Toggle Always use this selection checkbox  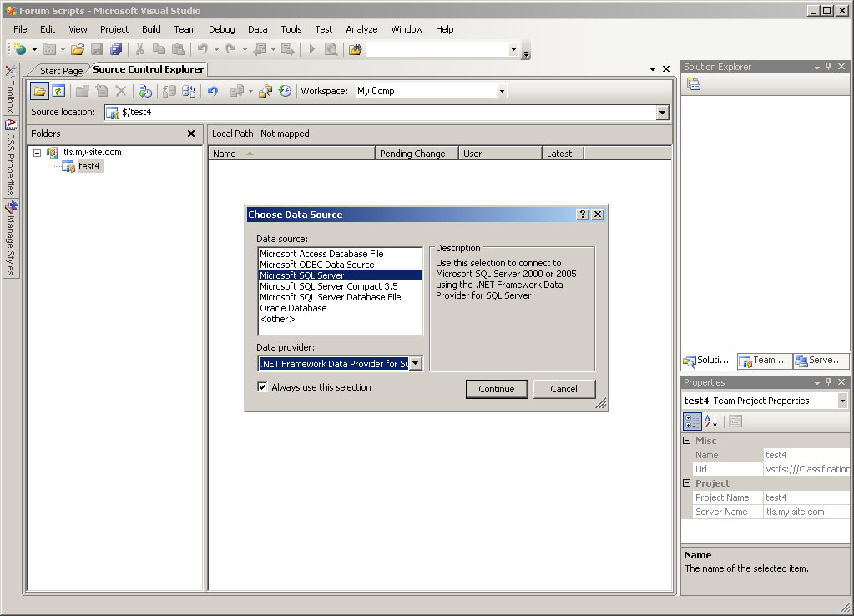(x=262, y=386)
